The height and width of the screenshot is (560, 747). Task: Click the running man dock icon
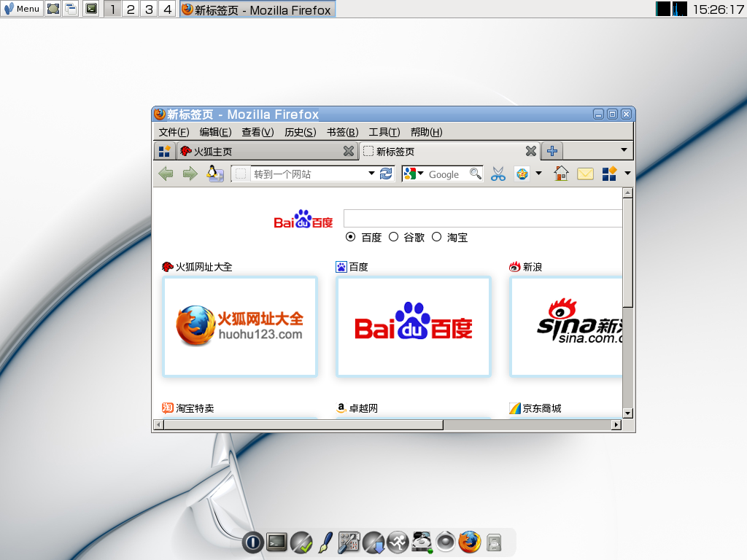(398, 542)
